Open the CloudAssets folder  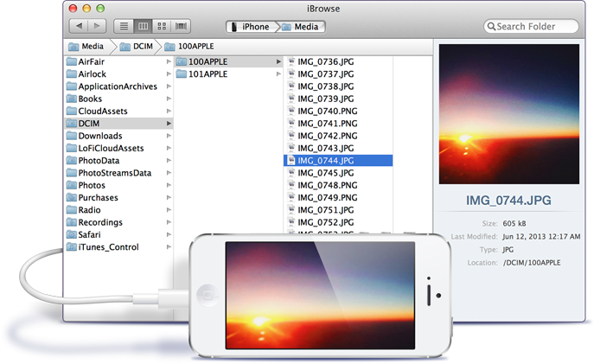coord(118,111)
